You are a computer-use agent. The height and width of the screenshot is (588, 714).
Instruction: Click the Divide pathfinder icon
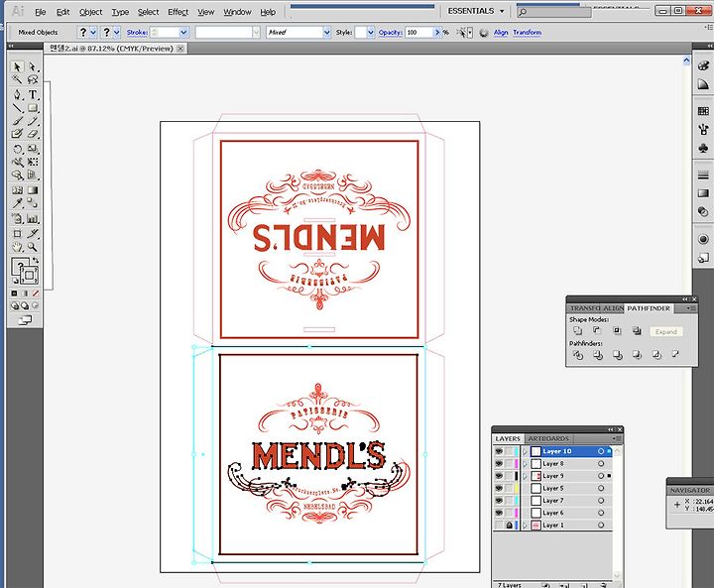pyautogui.click(x=578, y=355)
